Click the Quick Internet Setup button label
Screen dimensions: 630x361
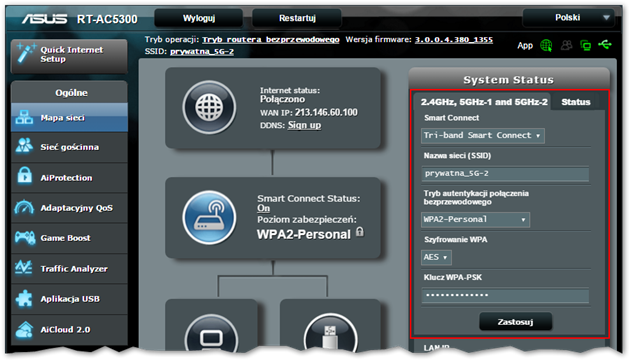[72, 54]
